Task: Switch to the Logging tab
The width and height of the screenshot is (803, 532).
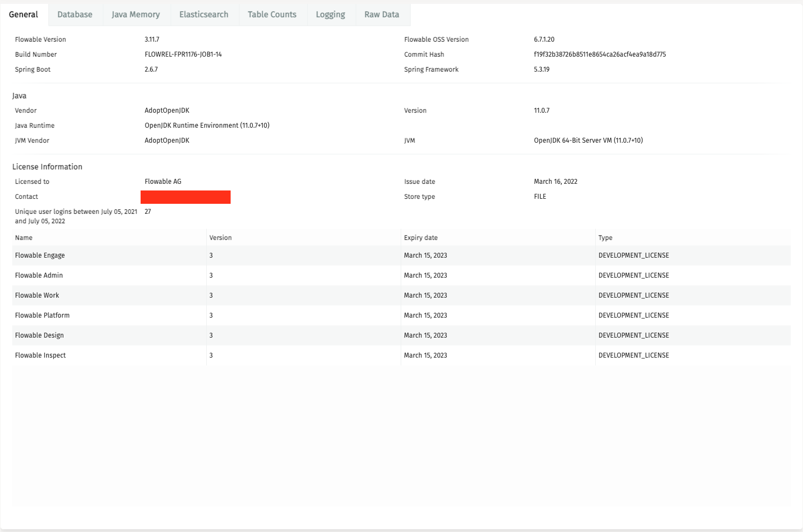Action: tap(331, 14)
